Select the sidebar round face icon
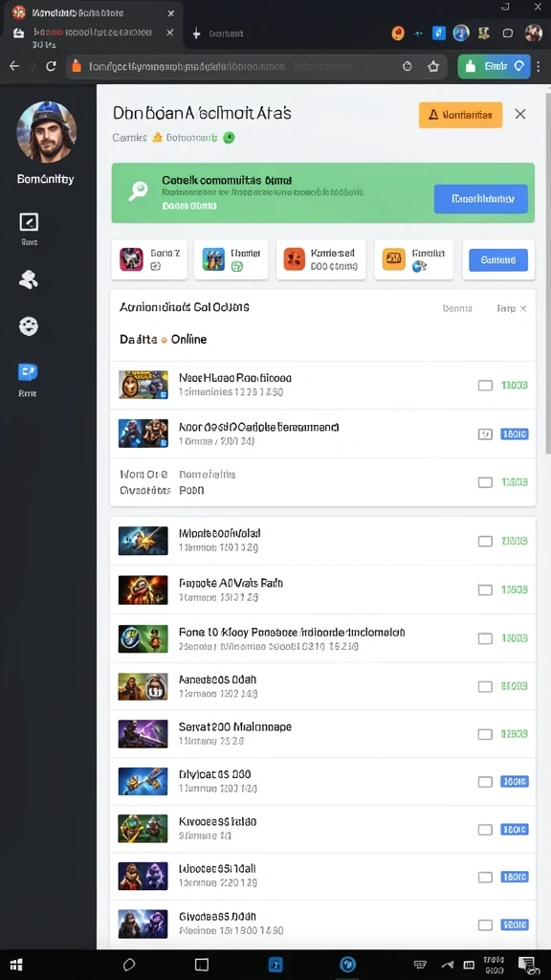 (28, 325)
